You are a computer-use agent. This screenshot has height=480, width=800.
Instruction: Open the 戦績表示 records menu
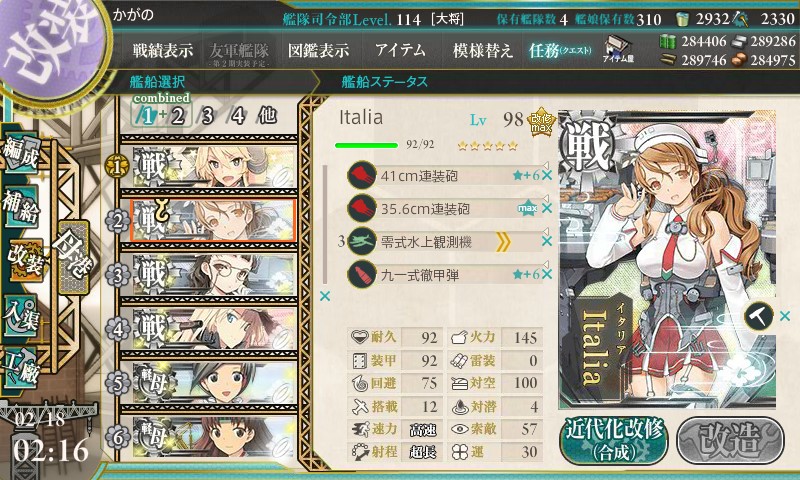click(163, 50)
